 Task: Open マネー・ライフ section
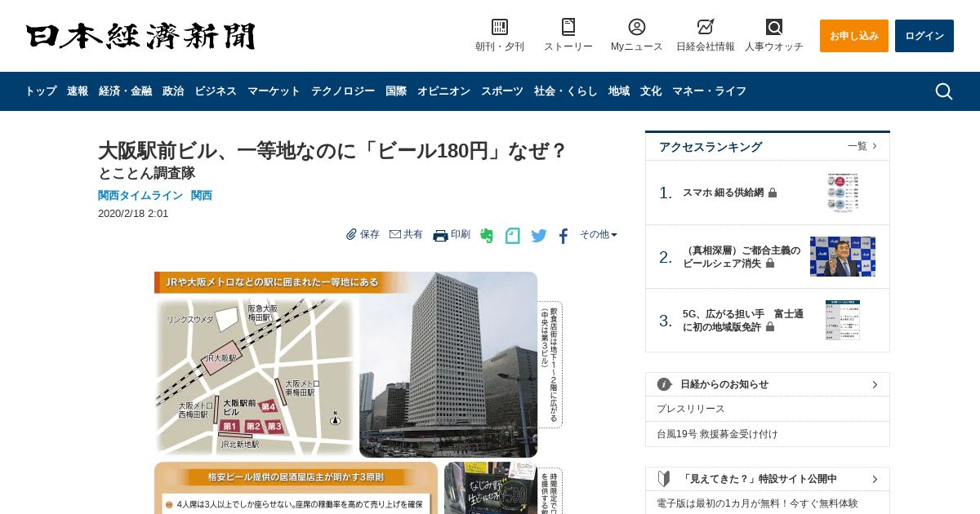pos(709,91)
